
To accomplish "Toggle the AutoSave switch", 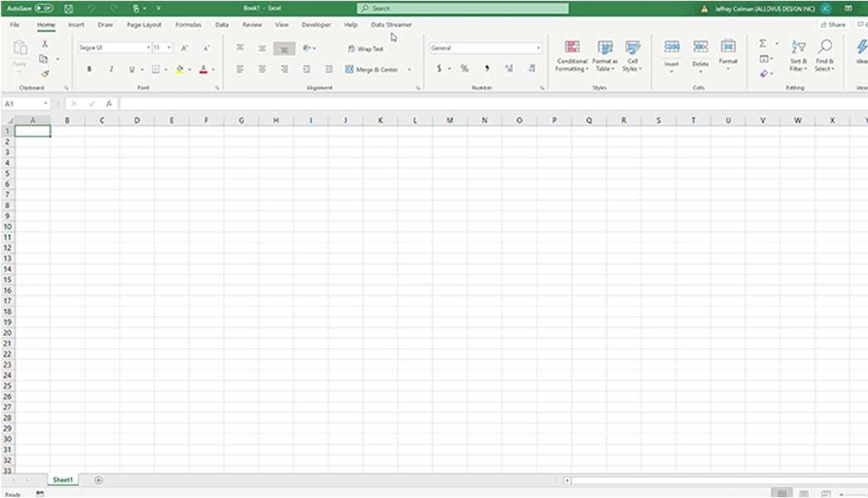I will pos(44,8).
